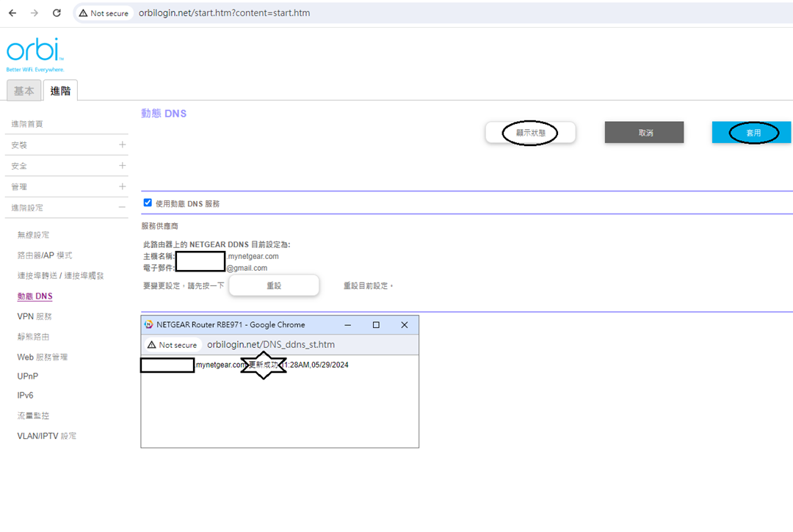Image resolution: width=793 pixels, height=532 pixels.
Task: Expand the 管理 sidebar section
Action: click(122, 187)
